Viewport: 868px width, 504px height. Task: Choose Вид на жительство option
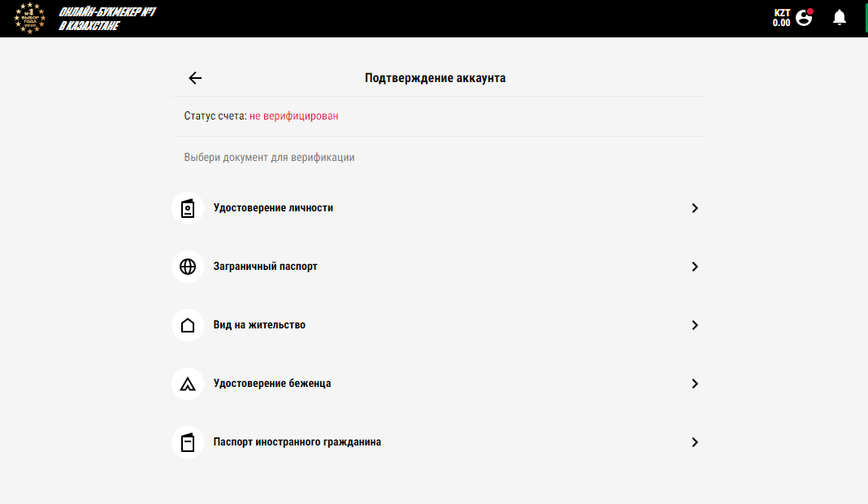(x=437, y=325)
